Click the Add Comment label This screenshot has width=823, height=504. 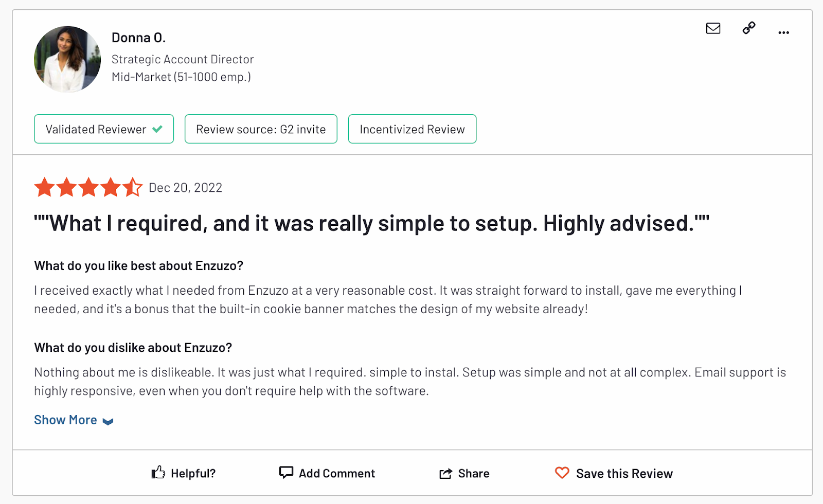click(x=337, y=473)
